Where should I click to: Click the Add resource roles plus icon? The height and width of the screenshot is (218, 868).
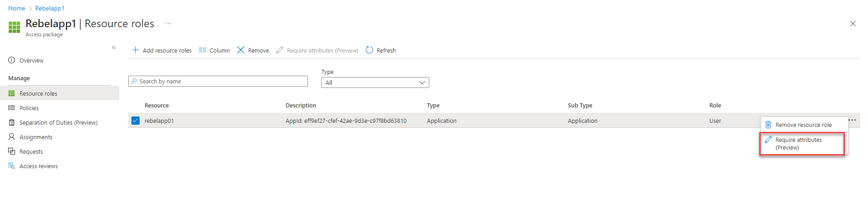pos(135,50)
